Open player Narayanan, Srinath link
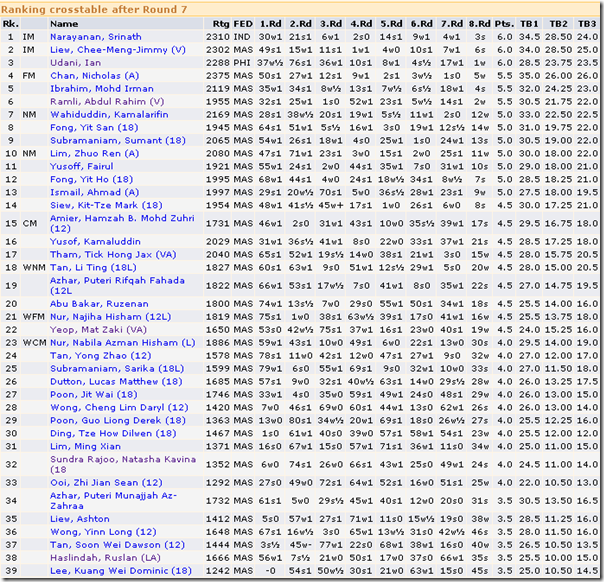This screenshot has width=604, height=582. coord(96,37)
